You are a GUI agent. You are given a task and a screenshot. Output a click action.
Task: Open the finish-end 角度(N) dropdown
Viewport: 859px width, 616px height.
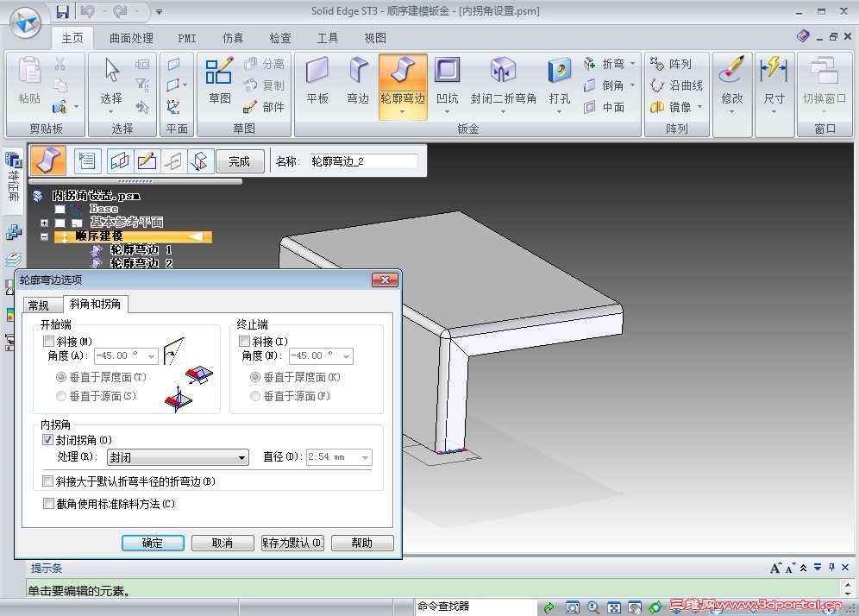coord(346,357)
